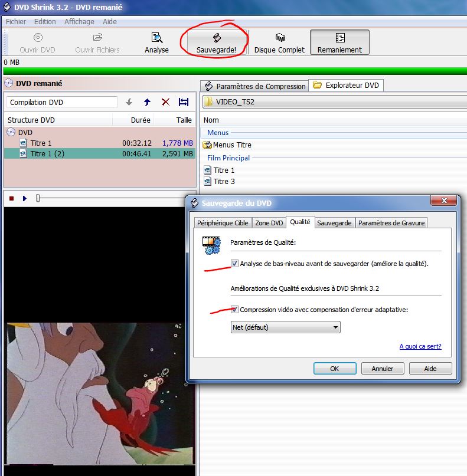The height and width of the screenshot is (476, 467).
Task: Click the Ouvrir DVD toolbar icon
Action: (38, 42)
